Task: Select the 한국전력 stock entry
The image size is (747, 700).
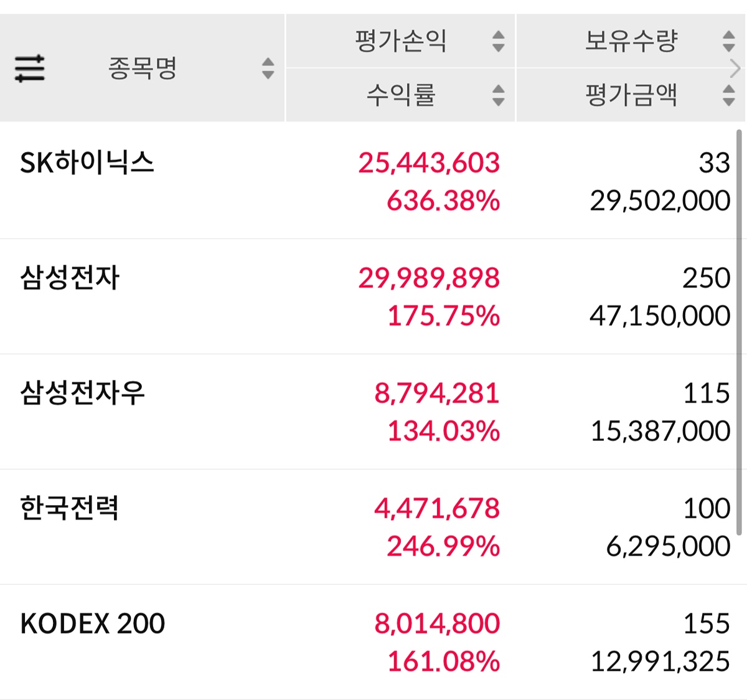Action: (70, 508)
